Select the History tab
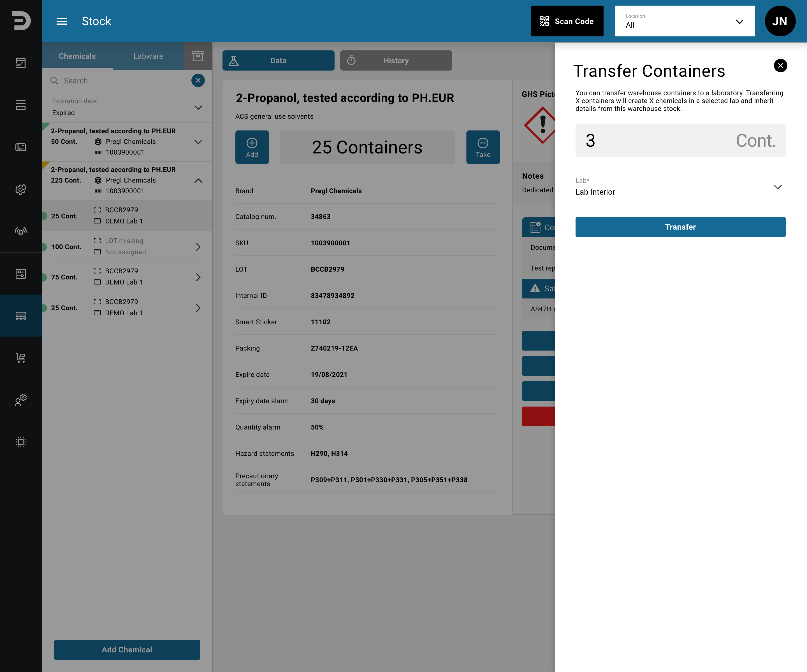 click(x=396, y=61)
